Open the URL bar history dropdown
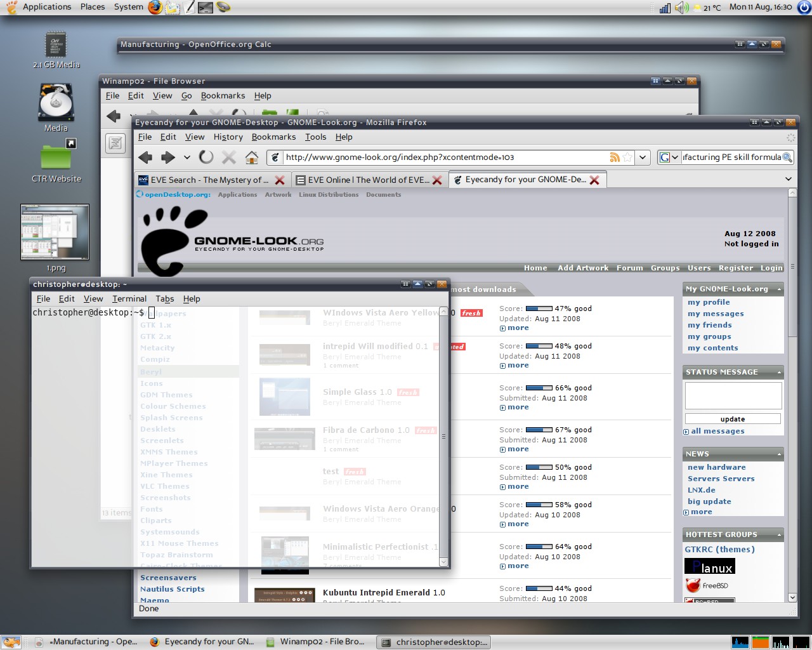The height and width of the screenshot is (650, 812). tap(643, 157)
